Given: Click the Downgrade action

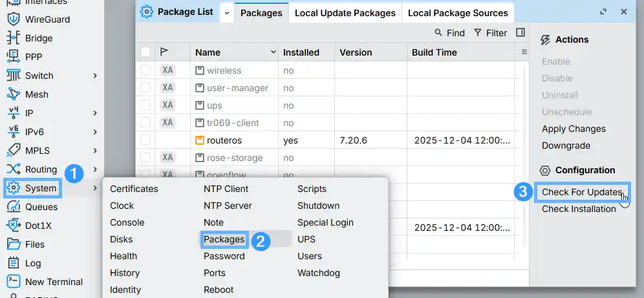Looking at the screenshot, I should tap(566, 145).
